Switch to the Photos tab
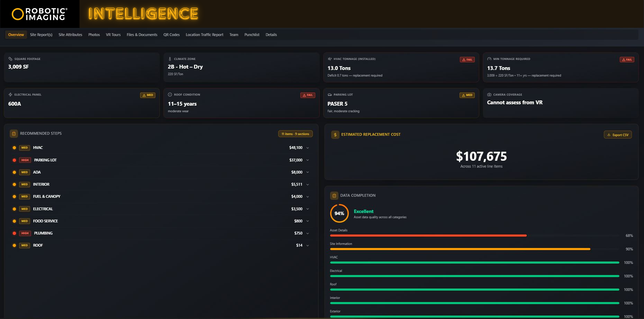 94,35
